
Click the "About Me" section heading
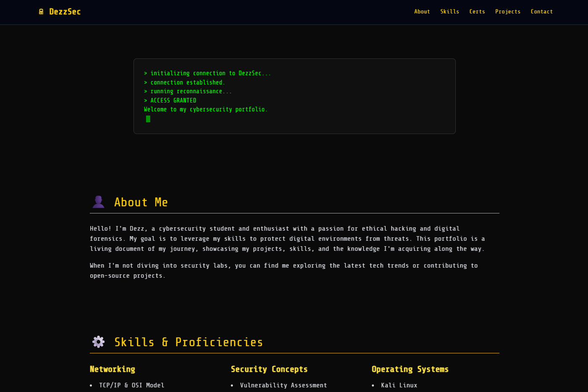coord(141,202)
